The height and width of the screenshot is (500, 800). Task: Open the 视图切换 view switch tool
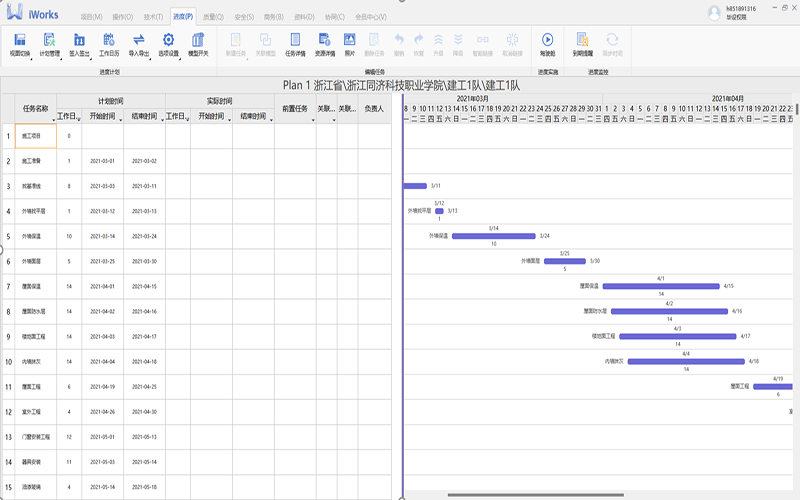coord(20,45)
